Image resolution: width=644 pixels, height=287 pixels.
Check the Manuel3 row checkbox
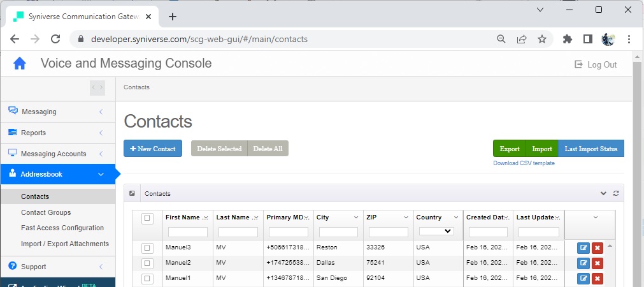pos(147,248)
